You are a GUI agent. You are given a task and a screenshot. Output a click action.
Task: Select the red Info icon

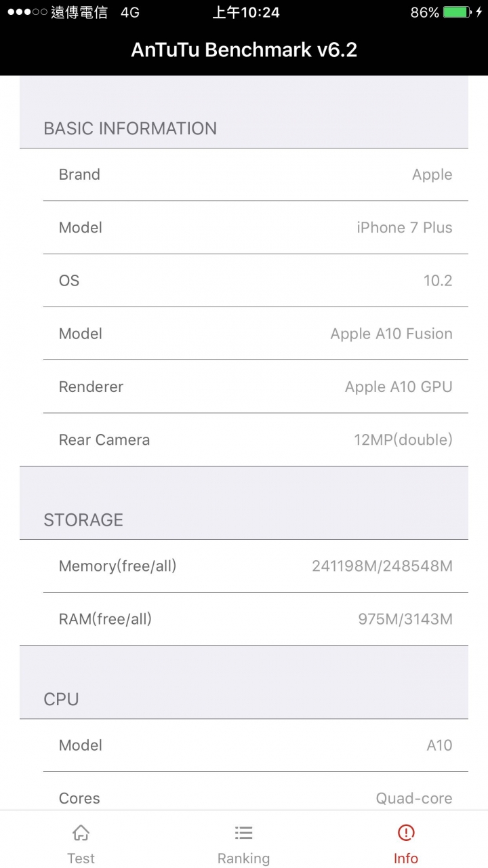coord(406,832)
